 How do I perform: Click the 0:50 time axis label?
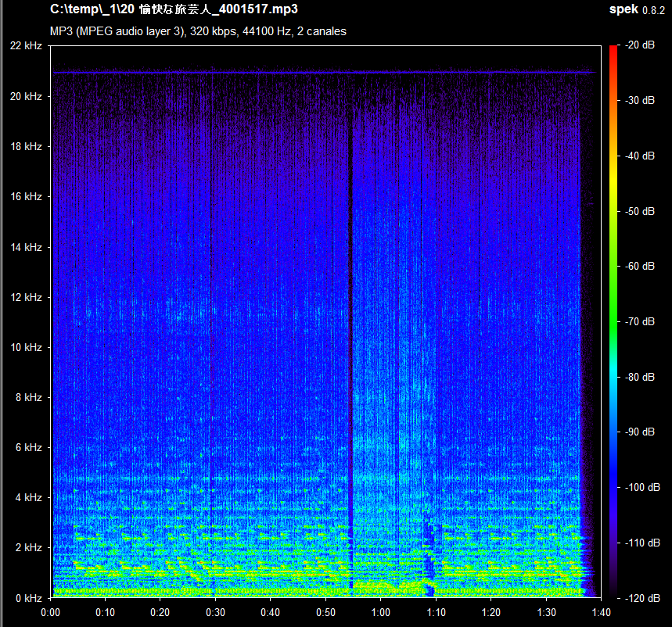tap(325, 612)
